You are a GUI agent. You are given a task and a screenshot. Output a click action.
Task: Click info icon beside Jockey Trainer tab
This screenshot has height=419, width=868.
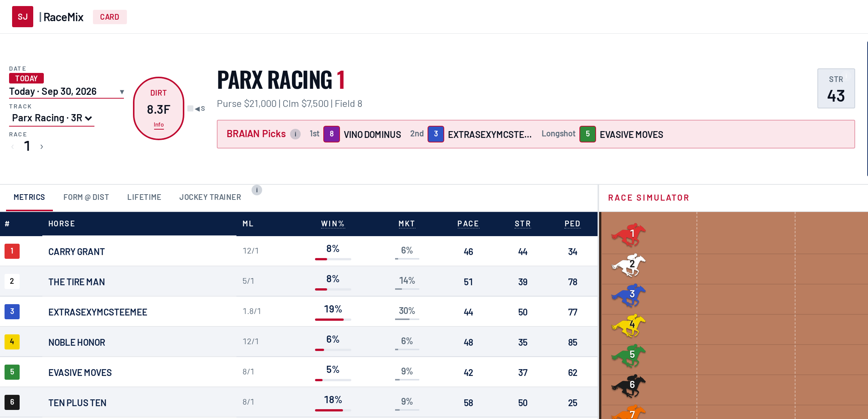(x=257, y=190)
